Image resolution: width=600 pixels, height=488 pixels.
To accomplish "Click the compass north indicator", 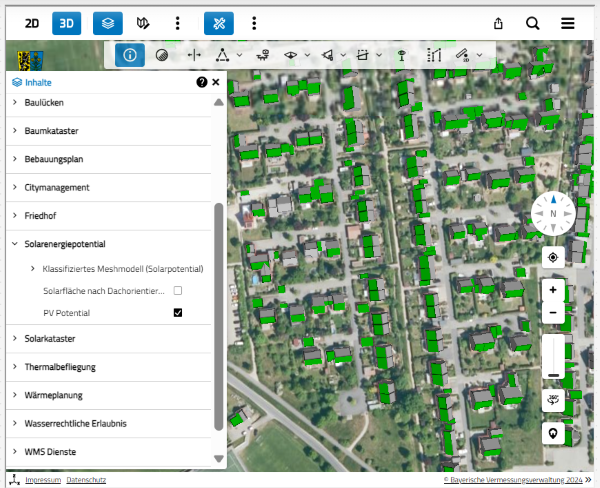I will [553, 212].
